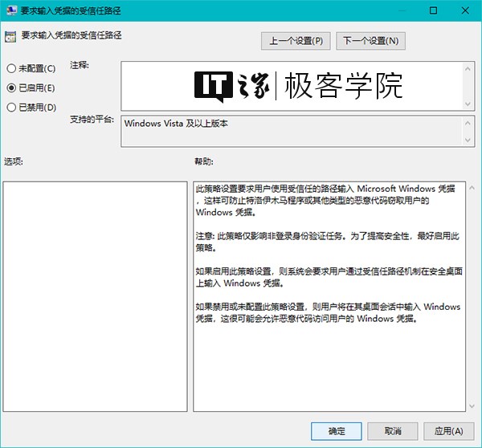Image resolution: width=482 pixels, height=448 pixels.
Task: Confirm with the 确定 button
Action: (337, 431)
